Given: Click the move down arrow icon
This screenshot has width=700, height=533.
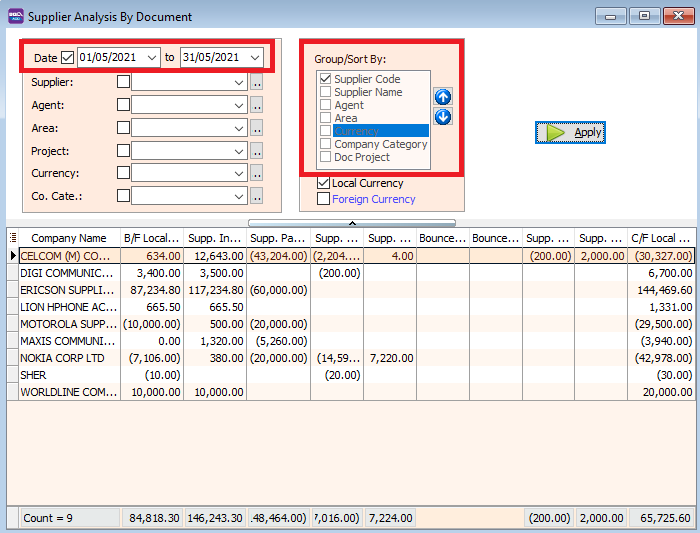Looking at the screenshot, I should (x=443, y=117).
